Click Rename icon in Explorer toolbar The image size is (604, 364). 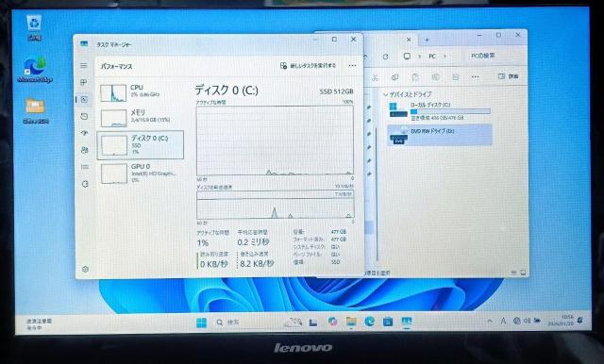point(435,77)
